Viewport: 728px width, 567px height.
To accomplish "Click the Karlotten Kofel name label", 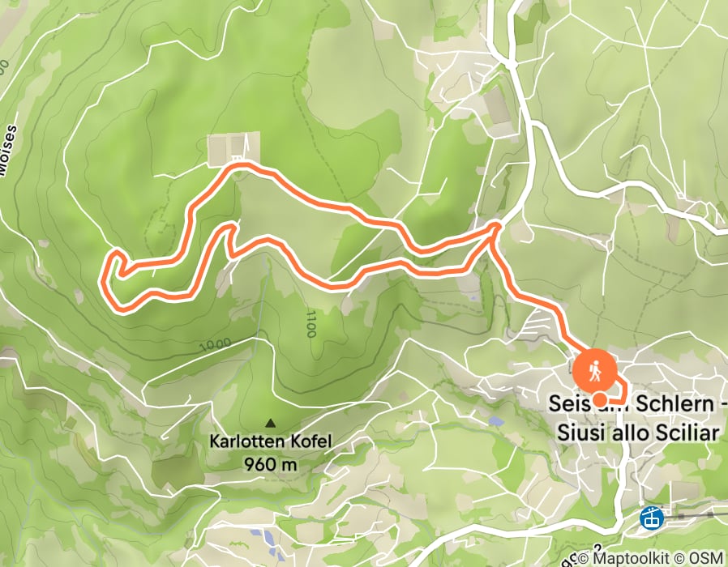I will pos(271,441).
